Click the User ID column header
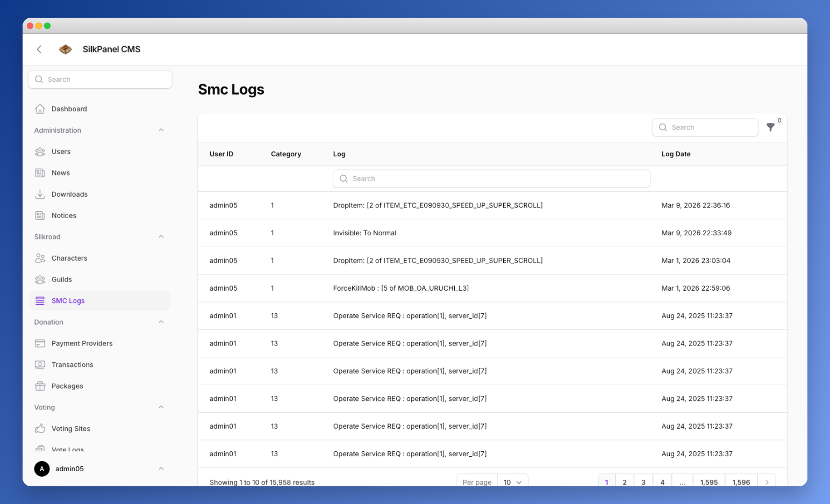Viewport: 830px width, 504px height. [221, 154]
